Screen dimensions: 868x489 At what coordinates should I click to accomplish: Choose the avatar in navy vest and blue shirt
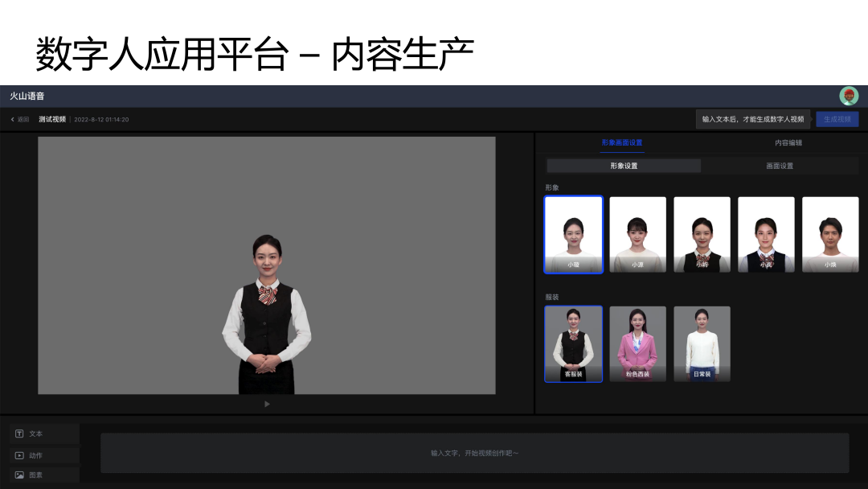[766, 235]
